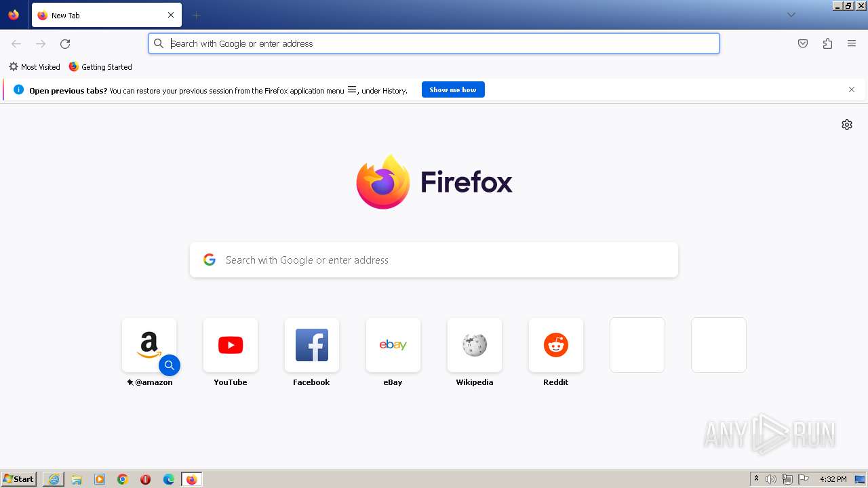Screen dimensions: 868x488
Task: Open the volume speaker tray icon
Action: click(771, 479)
